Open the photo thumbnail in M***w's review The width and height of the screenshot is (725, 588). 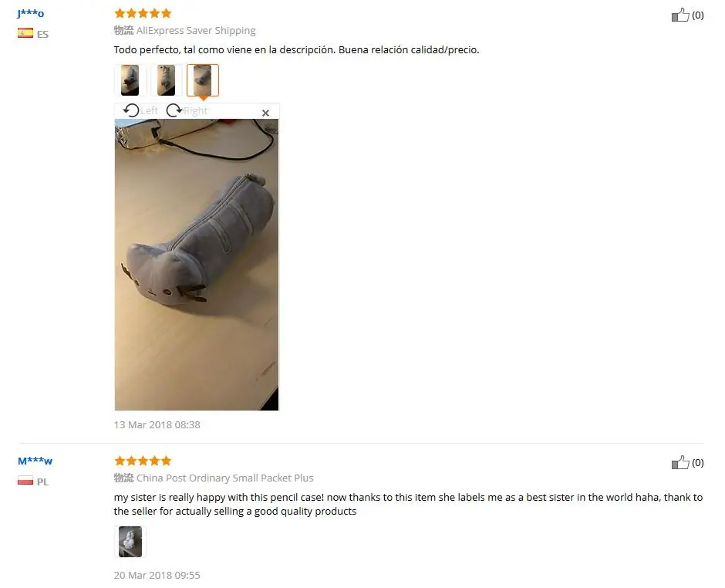click(130, 541)
